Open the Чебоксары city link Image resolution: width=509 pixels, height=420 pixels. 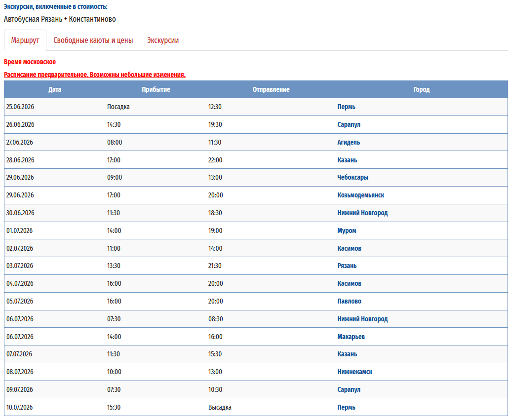(x=352, y=178)
